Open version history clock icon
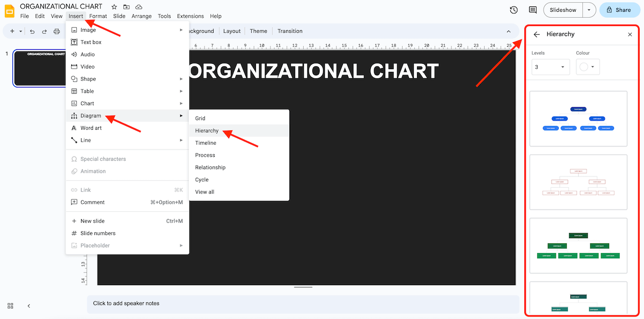The height and width of the screenshot is (319, 644). 514,10
